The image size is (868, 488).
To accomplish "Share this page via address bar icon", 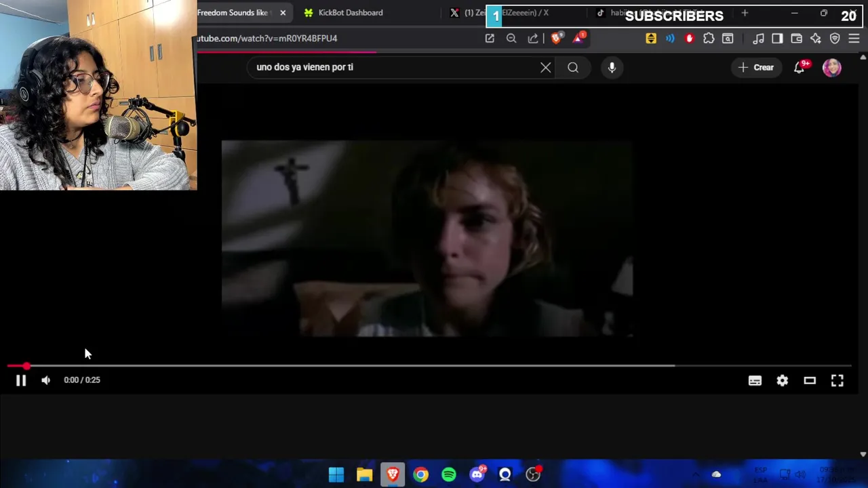I will pos(533,39).
